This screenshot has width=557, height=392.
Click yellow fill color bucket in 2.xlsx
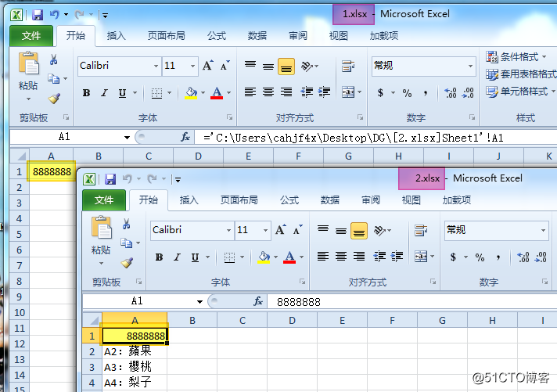tap(264, 257)
